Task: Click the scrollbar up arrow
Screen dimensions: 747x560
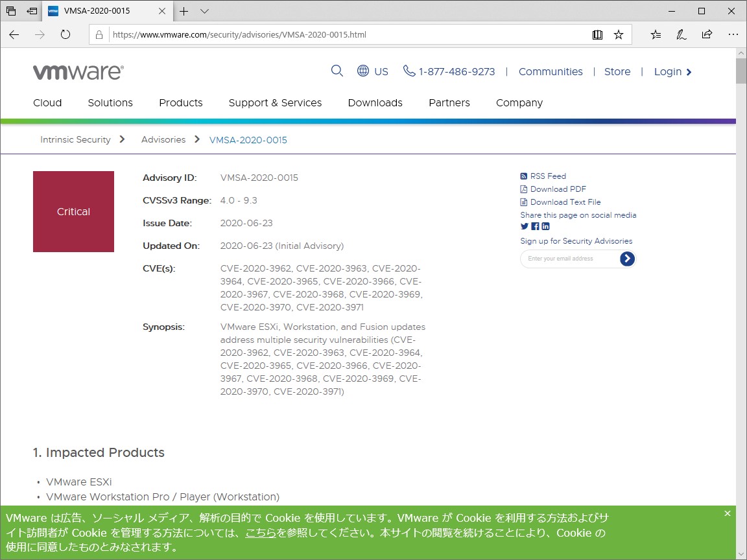Action: 741,53
